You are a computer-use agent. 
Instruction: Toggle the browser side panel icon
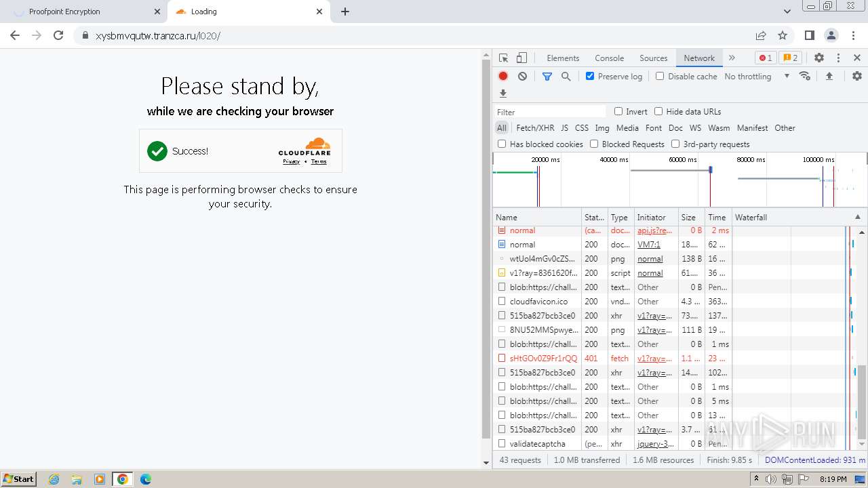810,36
